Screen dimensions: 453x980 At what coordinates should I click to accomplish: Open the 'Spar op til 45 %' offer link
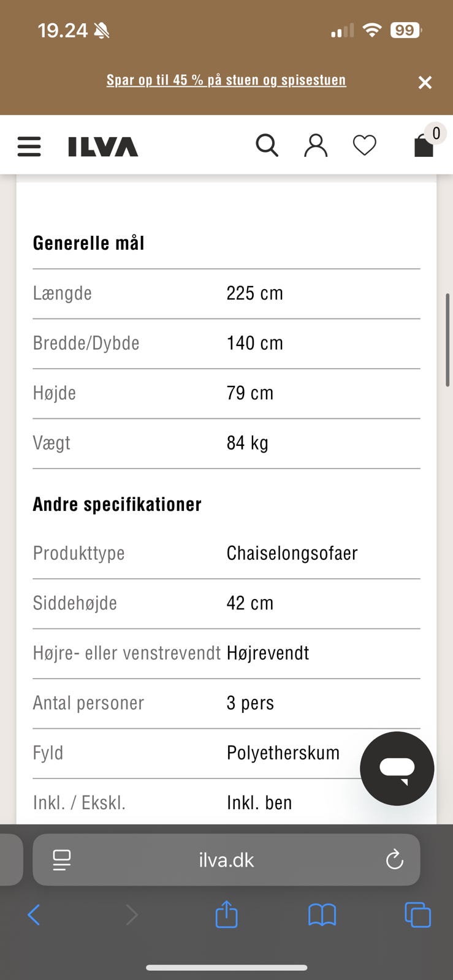226,80
